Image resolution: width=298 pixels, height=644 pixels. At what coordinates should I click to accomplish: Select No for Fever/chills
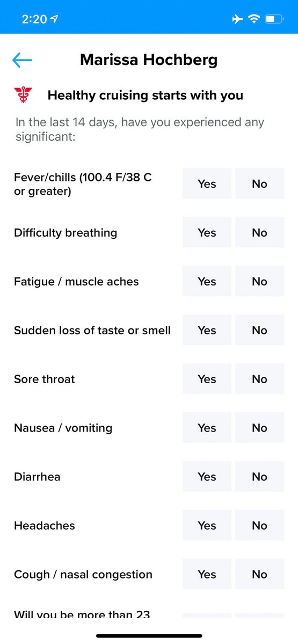pos(259,184)
